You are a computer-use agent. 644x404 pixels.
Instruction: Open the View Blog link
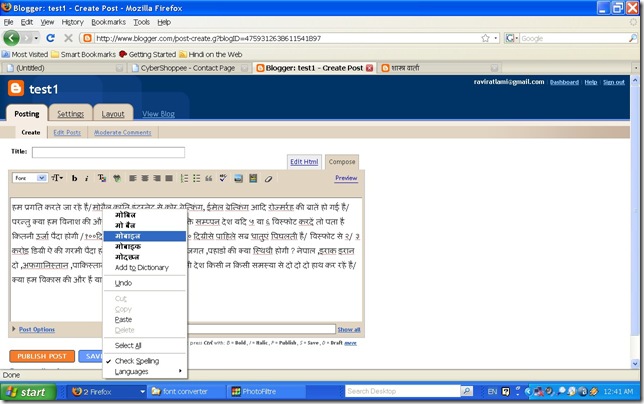pyautogui.click(x=159, y=114)
